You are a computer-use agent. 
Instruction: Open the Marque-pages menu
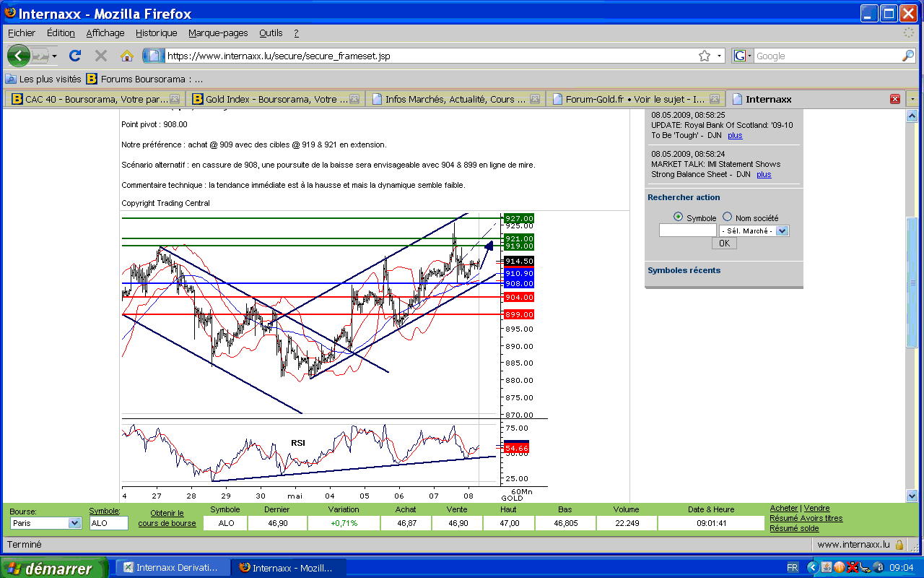[218, 33]
